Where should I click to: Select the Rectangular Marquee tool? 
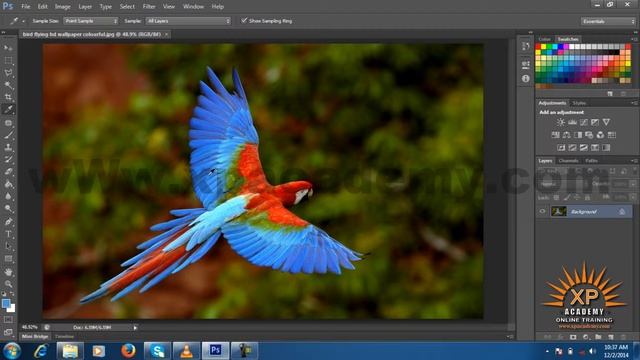[8, 60]
